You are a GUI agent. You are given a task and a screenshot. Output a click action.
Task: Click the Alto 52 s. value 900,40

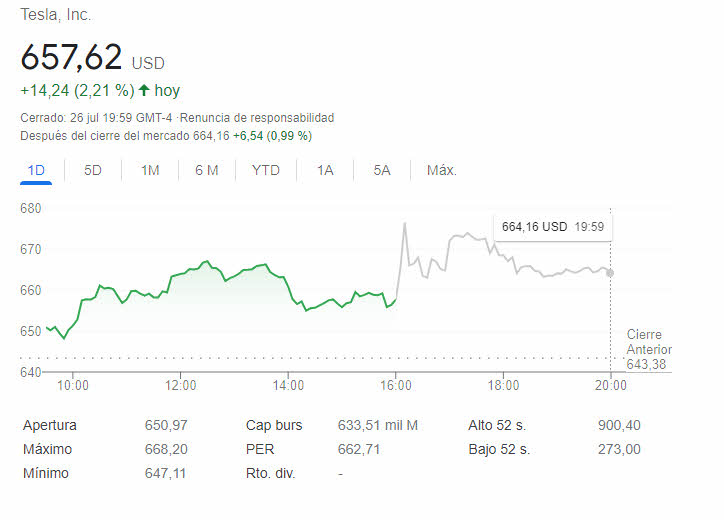point(619,425)
